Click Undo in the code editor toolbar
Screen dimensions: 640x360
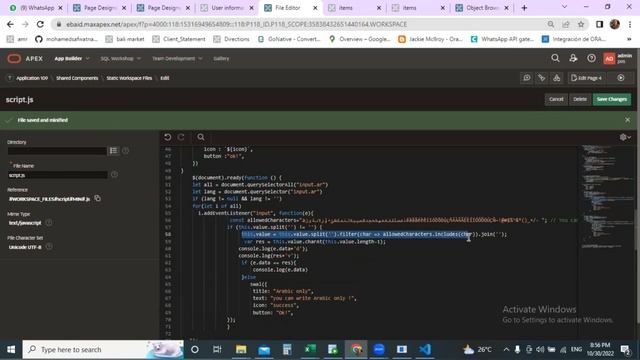tap(167, 137)
